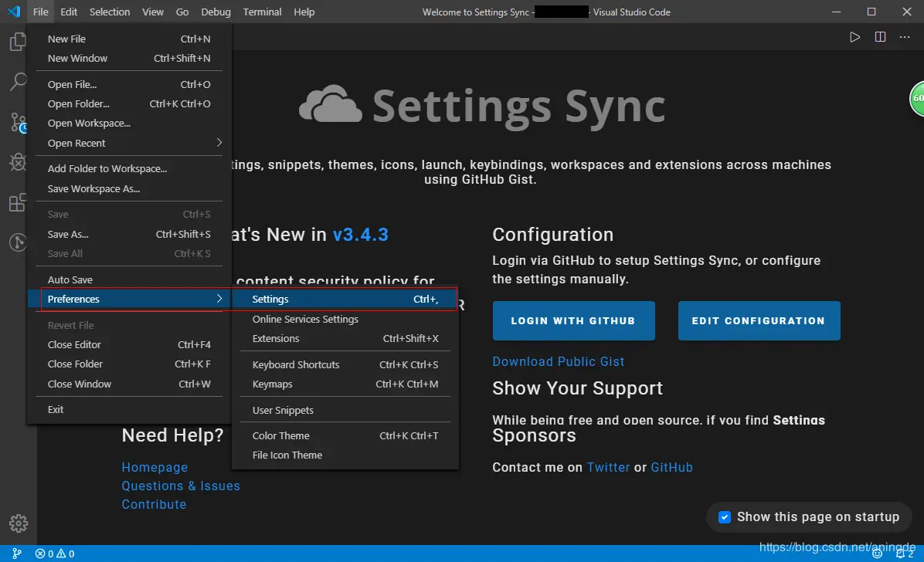Toggle the Auto Save menu option
Viewport: 924px width, 562px height.
click(70, 279)
